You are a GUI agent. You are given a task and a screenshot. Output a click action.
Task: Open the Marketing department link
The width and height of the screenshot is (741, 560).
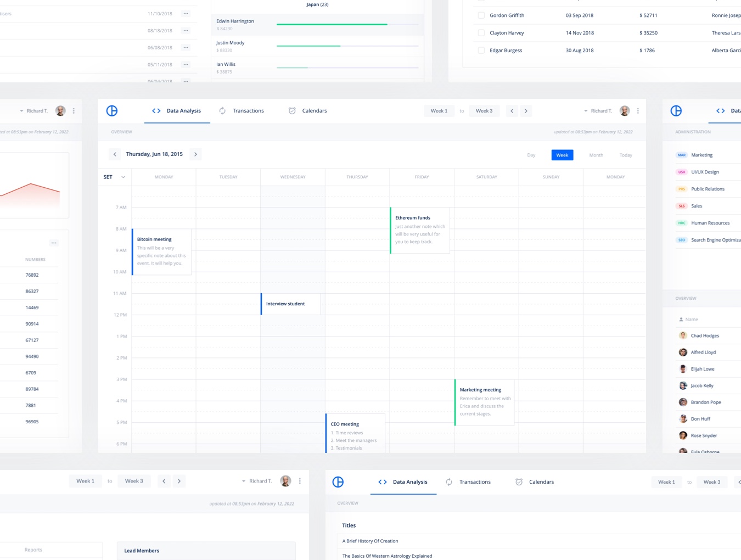coord(702,155)
